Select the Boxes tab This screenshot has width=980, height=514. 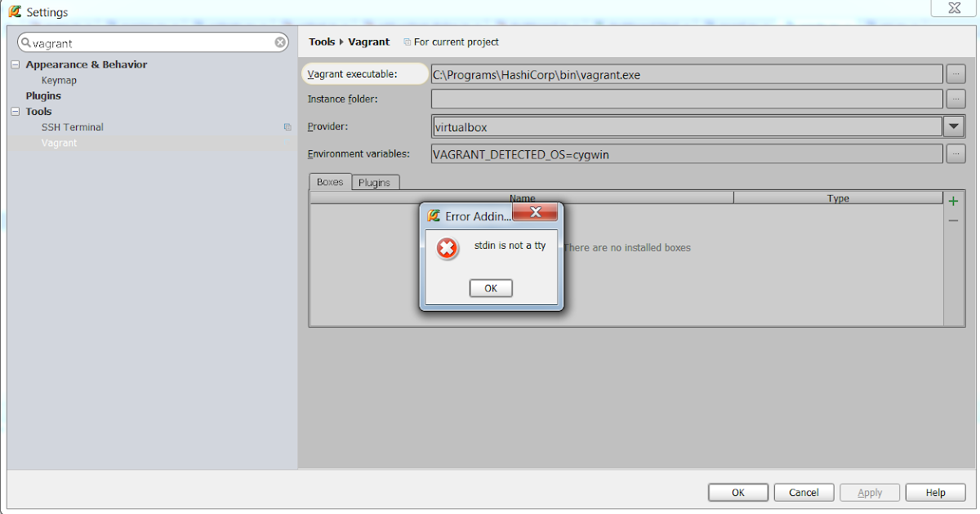(x=330, y=182)
